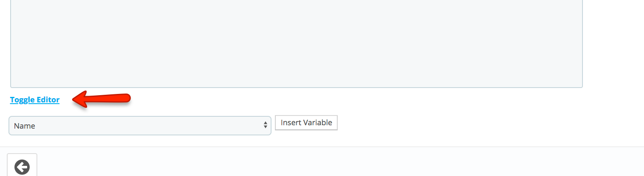Click the up-down arrows on Name select
Viewport: 644px width, 176px height.
[266, 126]
